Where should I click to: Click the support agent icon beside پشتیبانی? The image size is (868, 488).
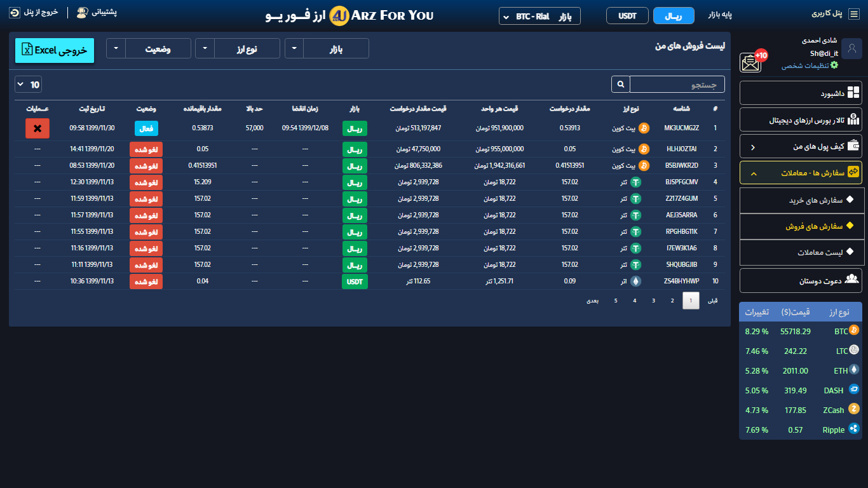(x=82, y=12)
